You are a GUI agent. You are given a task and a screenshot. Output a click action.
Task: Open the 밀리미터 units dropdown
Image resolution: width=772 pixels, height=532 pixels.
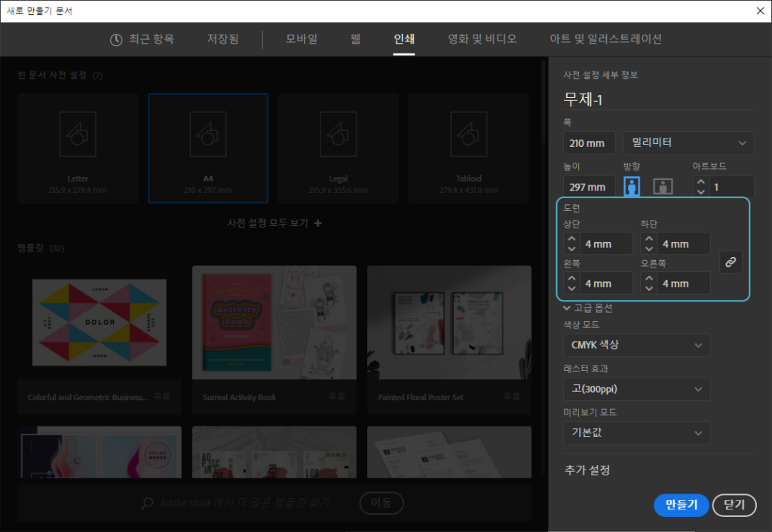688,142
